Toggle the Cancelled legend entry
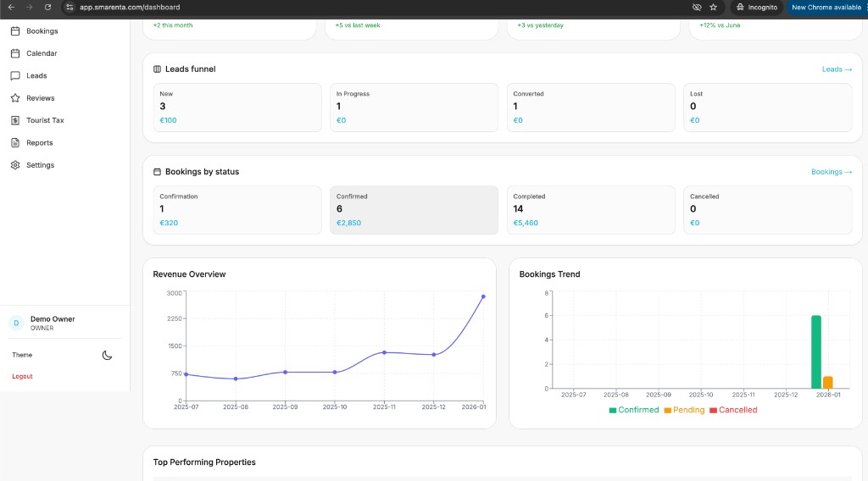Image resolution: width=868 pixels, height=481 pixels. coord(733,410)
